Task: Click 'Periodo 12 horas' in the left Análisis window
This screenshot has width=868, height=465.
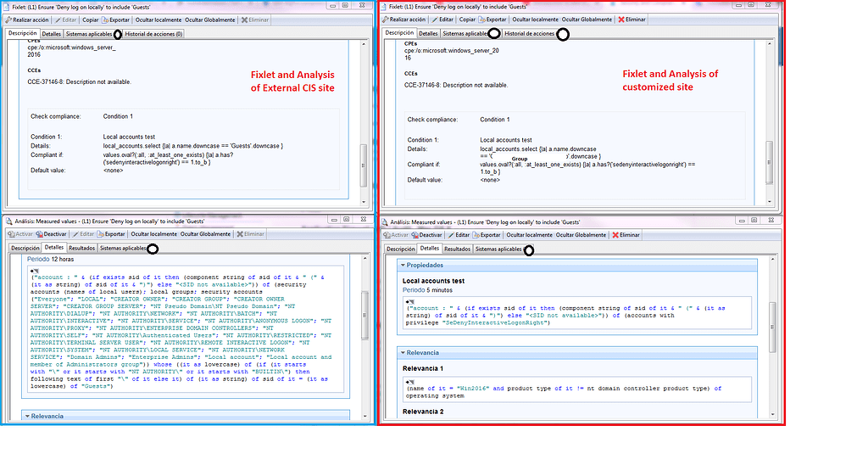Action: pos(50,260)
